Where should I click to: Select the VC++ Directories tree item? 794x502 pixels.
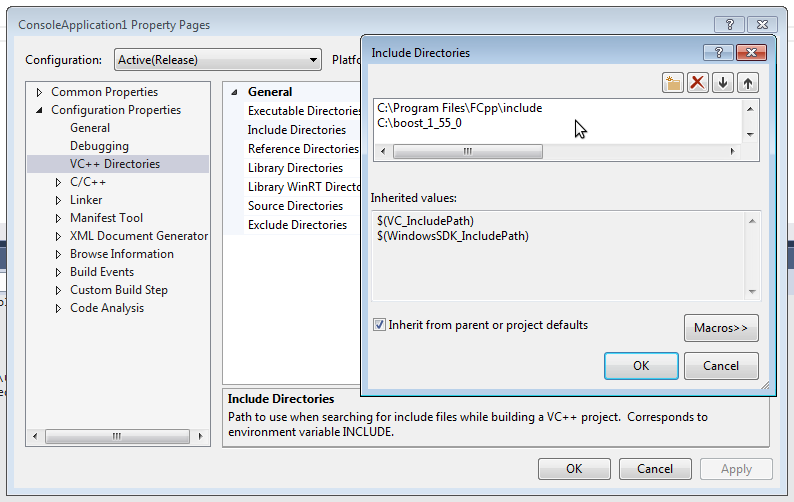[x=114, y=164]
